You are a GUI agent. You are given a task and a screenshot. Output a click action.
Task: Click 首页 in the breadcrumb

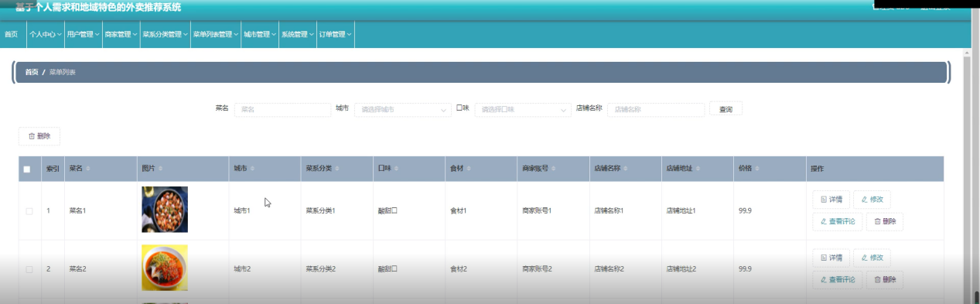point(31,72)
